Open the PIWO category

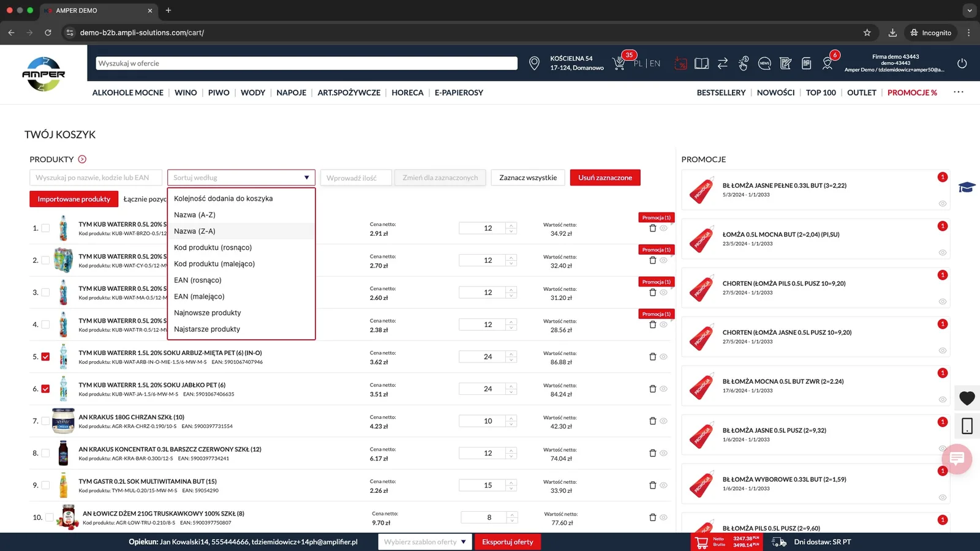(219, 92)
